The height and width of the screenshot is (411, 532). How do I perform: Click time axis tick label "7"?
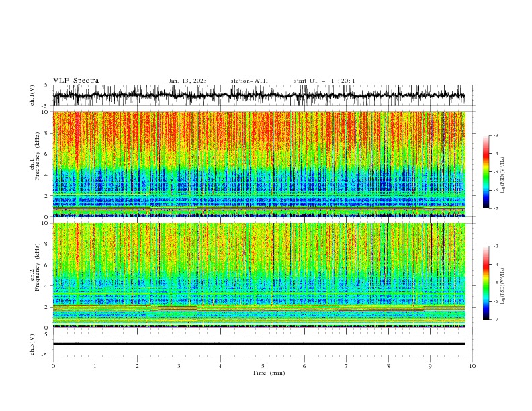347,366
